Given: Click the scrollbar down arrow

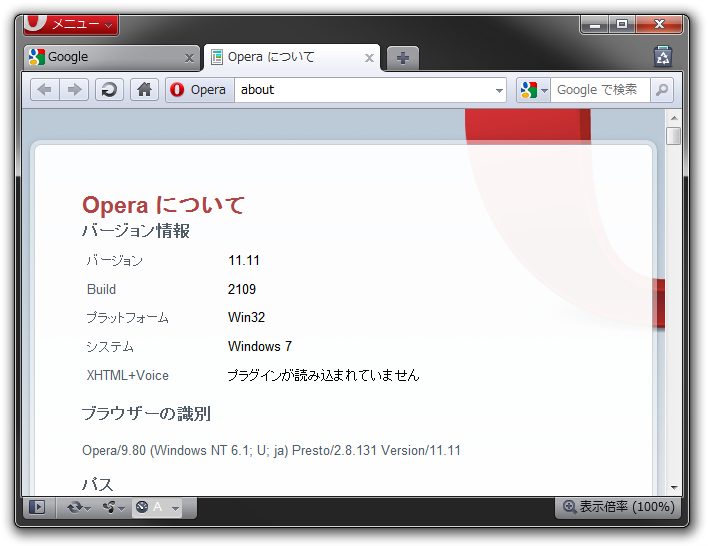Looking at the screenshot, I should click(674, 488).
